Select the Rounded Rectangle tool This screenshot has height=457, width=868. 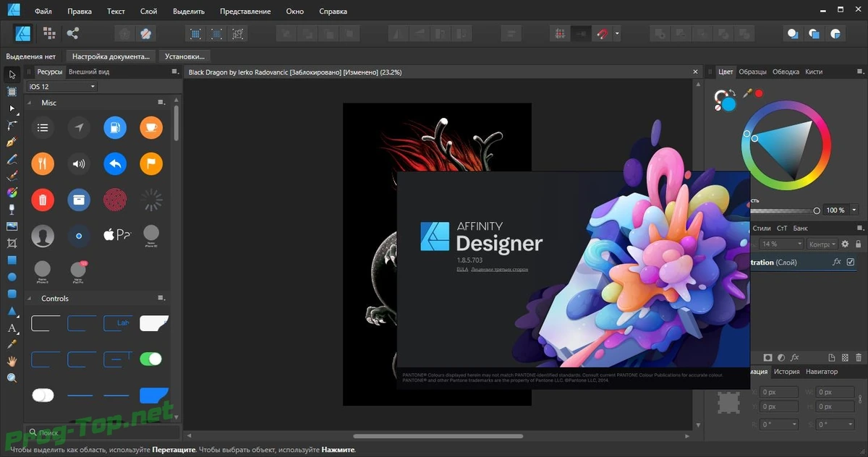coord(12,294)
